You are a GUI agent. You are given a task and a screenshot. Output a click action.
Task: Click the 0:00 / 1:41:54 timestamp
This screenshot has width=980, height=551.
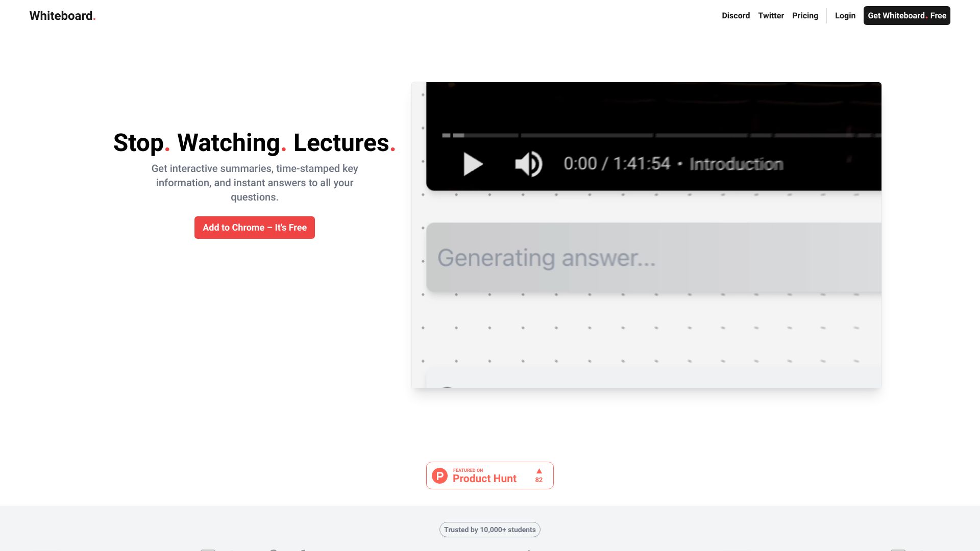click(x=617, y=164)
